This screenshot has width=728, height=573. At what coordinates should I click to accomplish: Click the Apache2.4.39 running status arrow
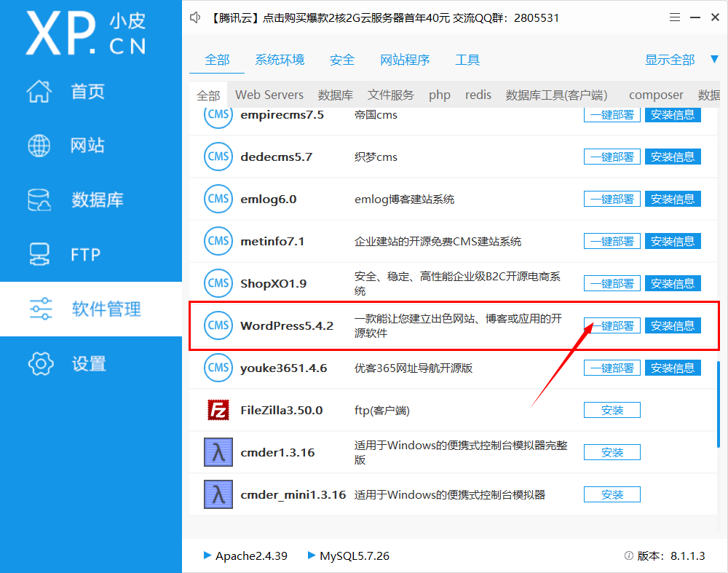point(207,556)
